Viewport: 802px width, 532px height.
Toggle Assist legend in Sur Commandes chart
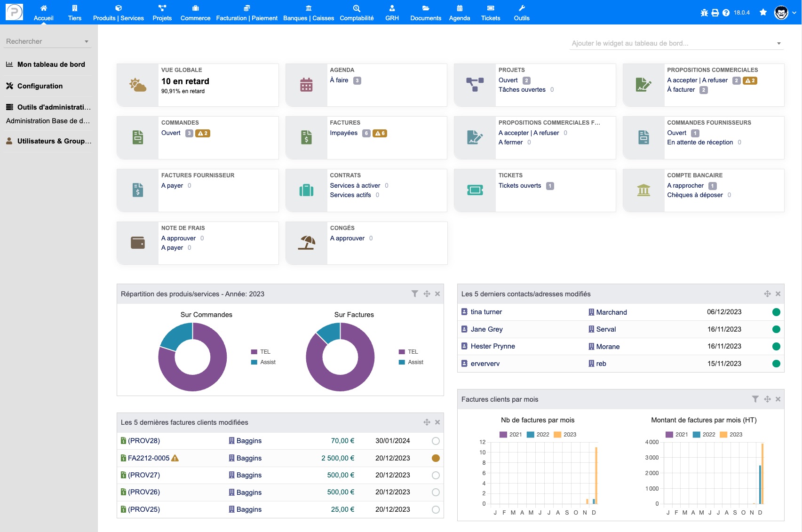[263, 362]
